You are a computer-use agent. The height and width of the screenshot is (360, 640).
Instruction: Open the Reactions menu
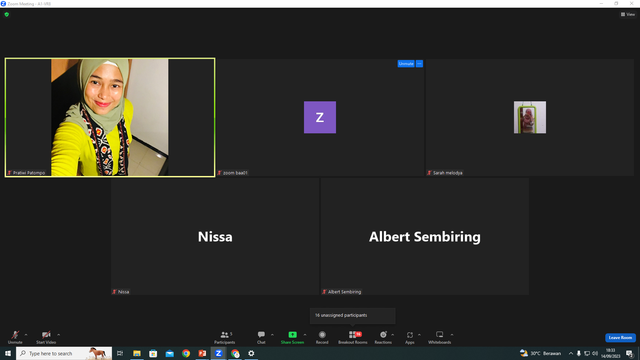tap(383, 337)
